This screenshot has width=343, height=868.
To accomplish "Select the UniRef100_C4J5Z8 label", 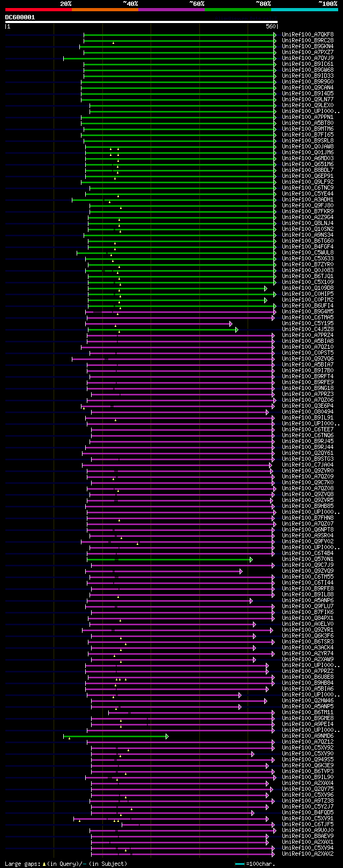I will [x=308, y=329].
